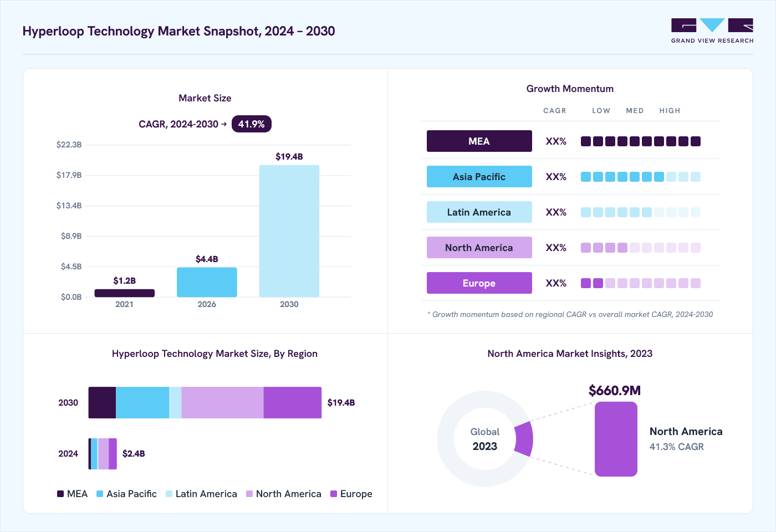The width and height of the screenshot is (776, 532).
Task: Select the Europe label in Growth Momentum
Action: [479, 283]
